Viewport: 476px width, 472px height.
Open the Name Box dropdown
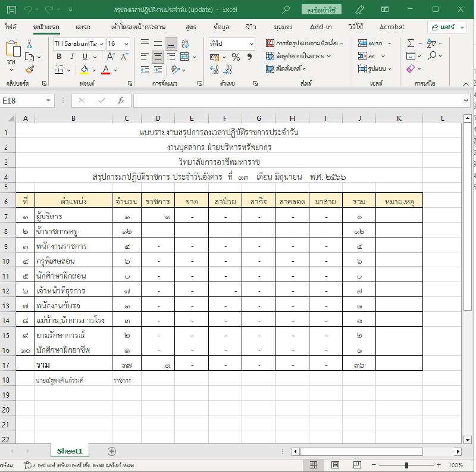[x=48, y=101]
